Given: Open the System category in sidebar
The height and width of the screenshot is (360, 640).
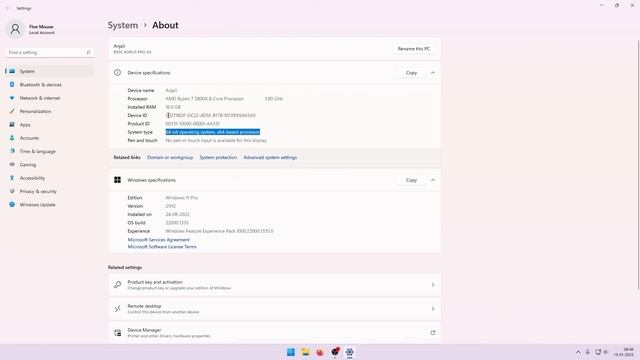Looking at the screenshot, I should point(50,71).
